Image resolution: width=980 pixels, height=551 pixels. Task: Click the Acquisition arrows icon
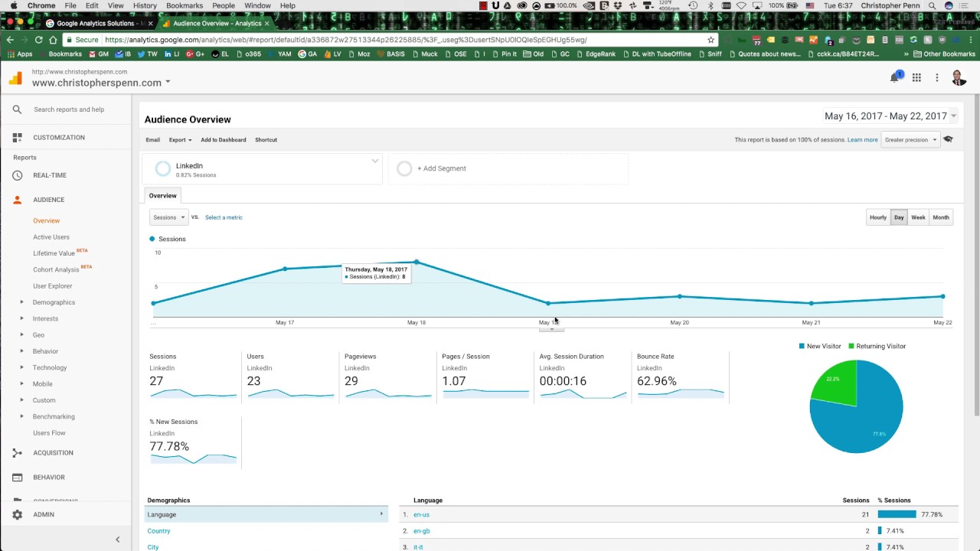tap(17, 453)
